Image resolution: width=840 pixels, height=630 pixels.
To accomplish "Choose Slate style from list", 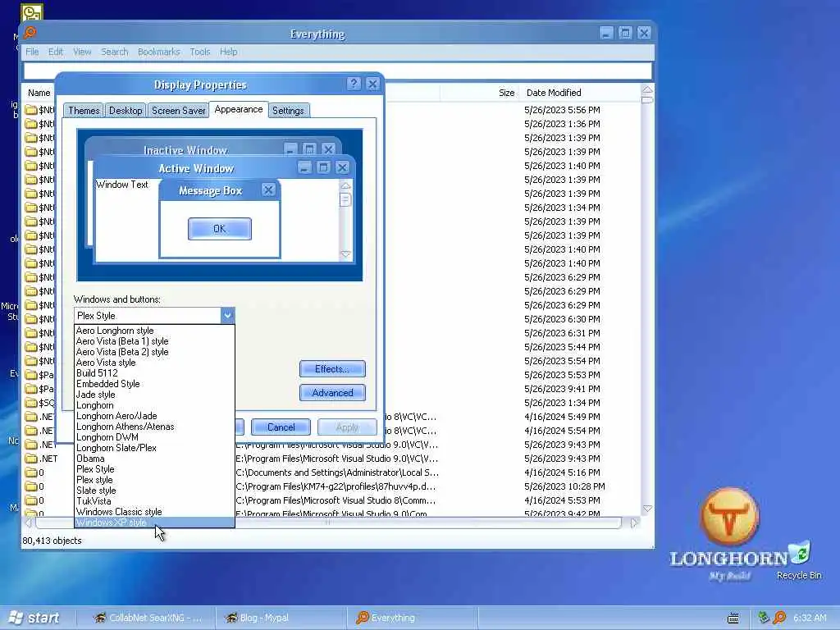I will pyautogui.click(x=154, y=491).
